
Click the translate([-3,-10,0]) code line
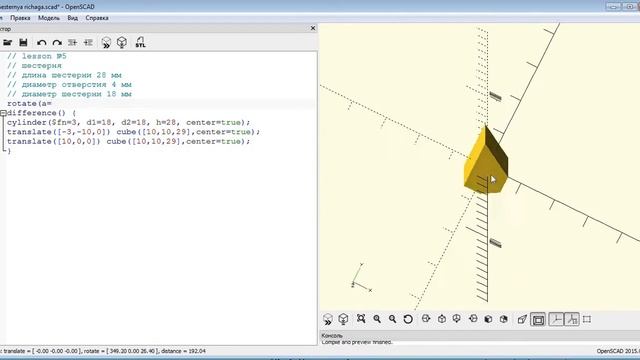coord(133,132)
